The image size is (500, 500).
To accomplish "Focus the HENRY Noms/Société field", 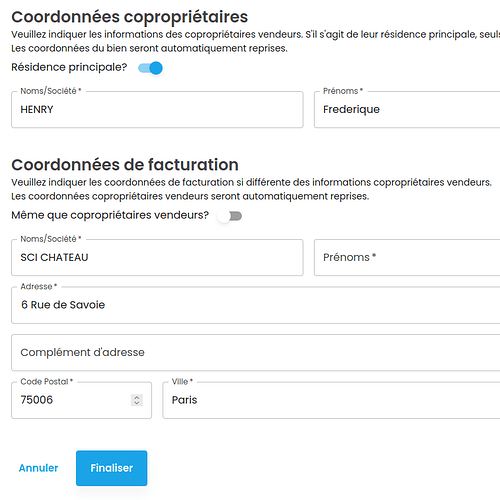I will tap(157, 110).
